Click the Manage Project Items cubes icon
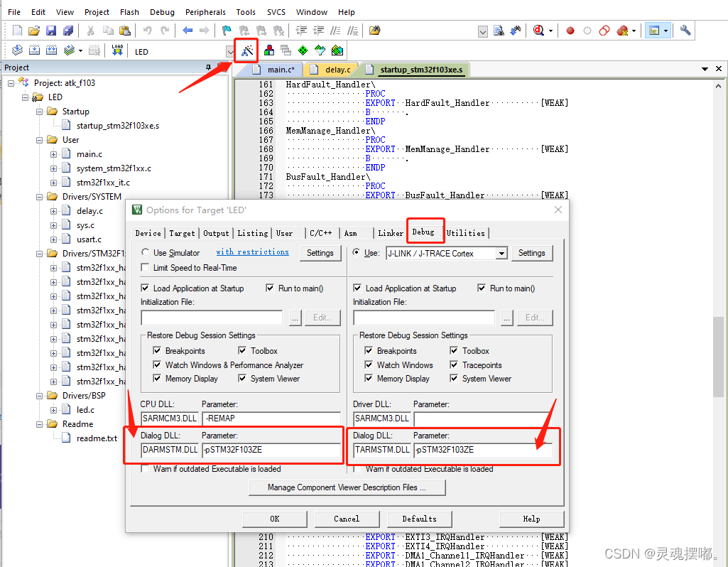Screen dimensions: 728x567 [268, 50]
